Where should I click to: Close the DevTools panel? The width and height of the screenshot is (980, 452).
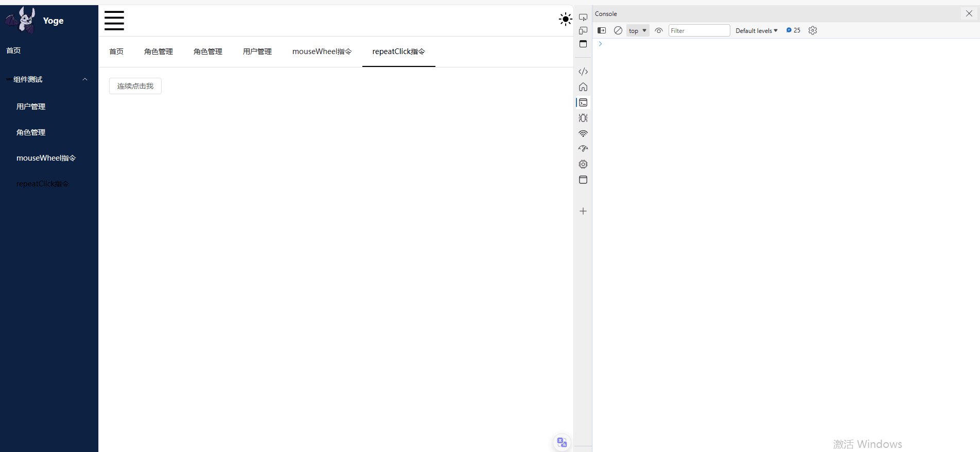[969, 13]
